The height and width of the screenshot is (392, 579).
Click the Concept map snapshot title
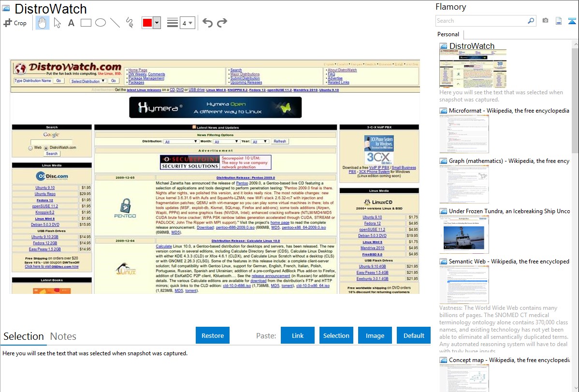pos(509,360)
